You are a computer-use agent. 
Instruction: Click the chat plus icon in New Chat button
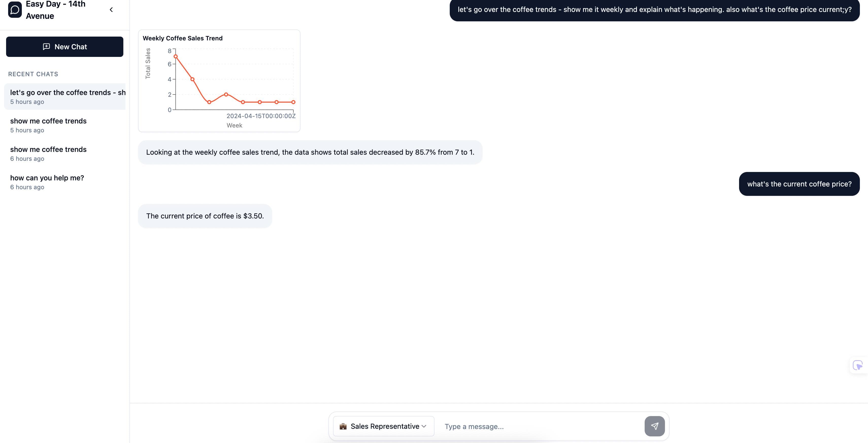click(46, 47)
